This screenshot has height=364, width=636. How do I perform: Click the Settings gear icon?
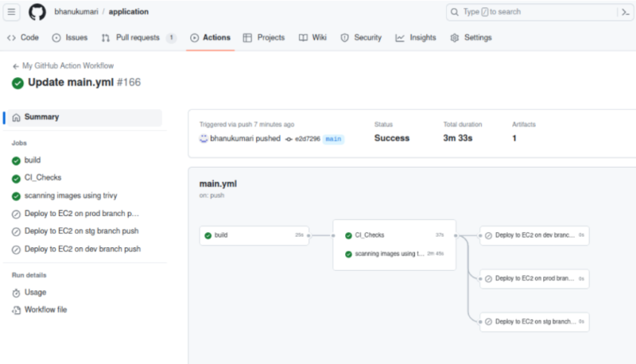[x=454, y=37]
